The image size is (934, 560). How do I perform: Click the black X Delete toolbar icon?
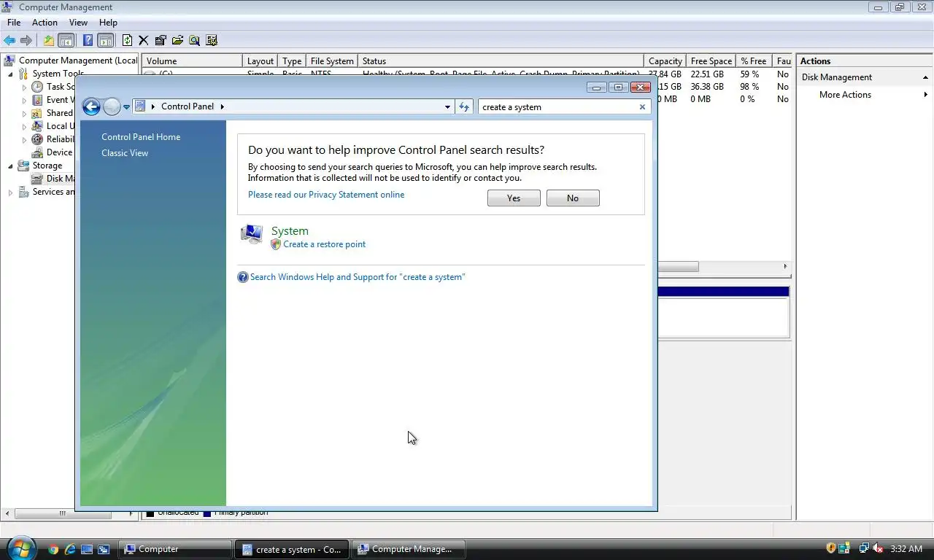tap(143, 40)
